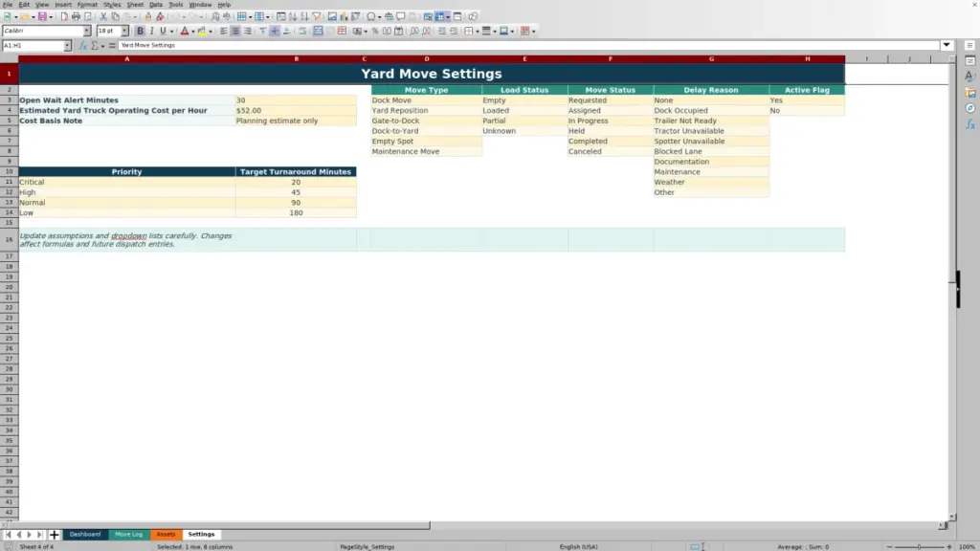Viewport: 980px width, 551px height.
Task: Open the Font Name dropdown
Action: pyautogui.click(x=86, y=31)
